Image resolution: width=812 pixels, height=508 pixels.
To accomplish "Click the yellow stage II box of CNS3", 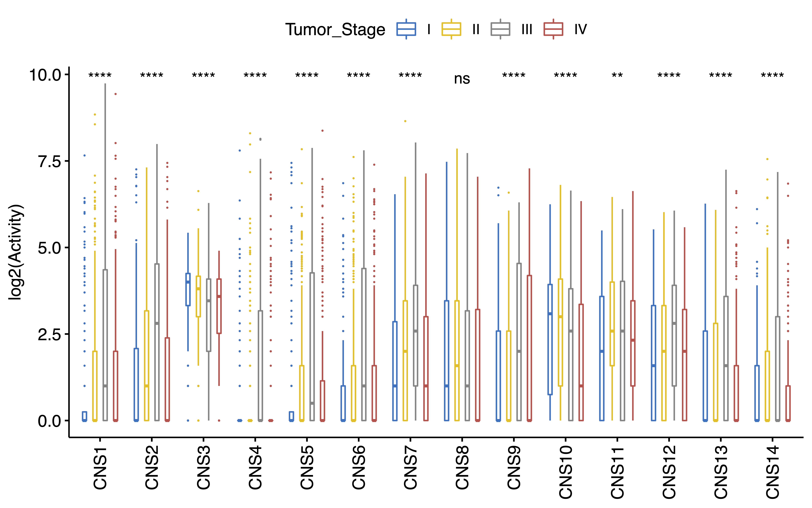I will click(198, 296).
